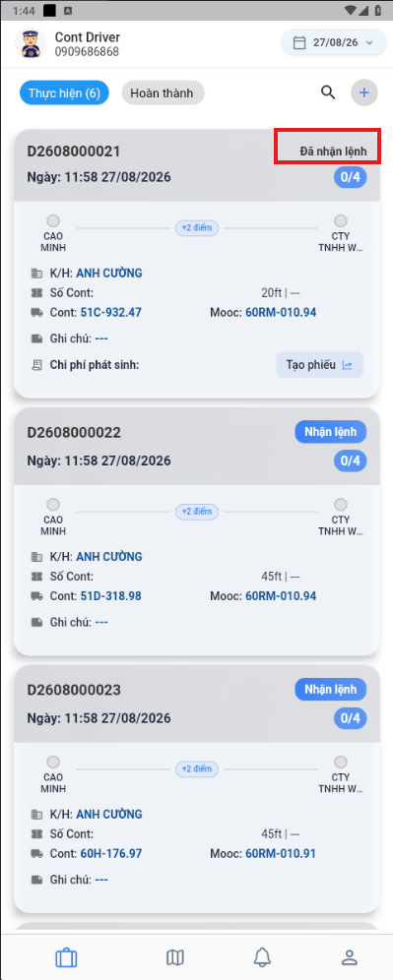This screenshot has width=393, height=980.
Task: Click Mooc 60RM-010.91 in order D2608000023
Action: pos(281,853)
